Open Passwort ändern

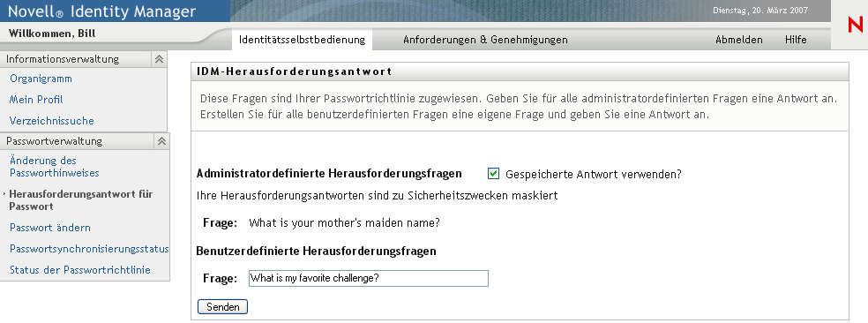[50, 228]
